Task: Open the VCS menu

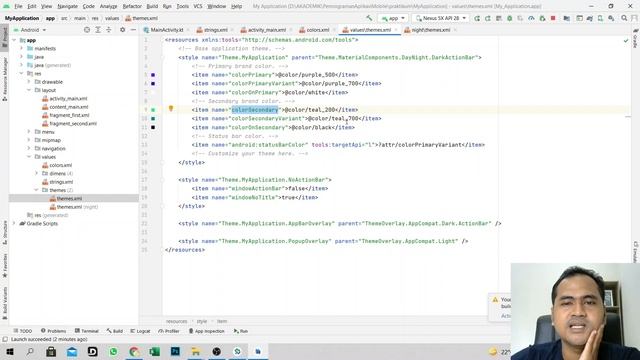Action: pos(198,7)
